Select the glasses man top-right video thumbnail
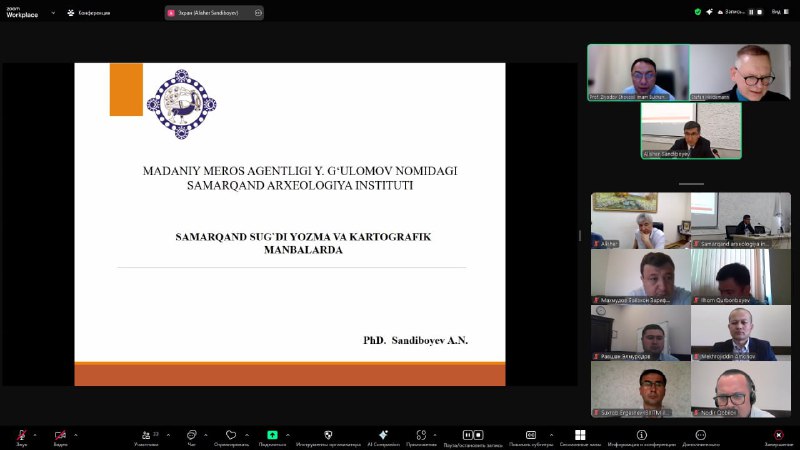Screen dimensions: 800x450 740,72
